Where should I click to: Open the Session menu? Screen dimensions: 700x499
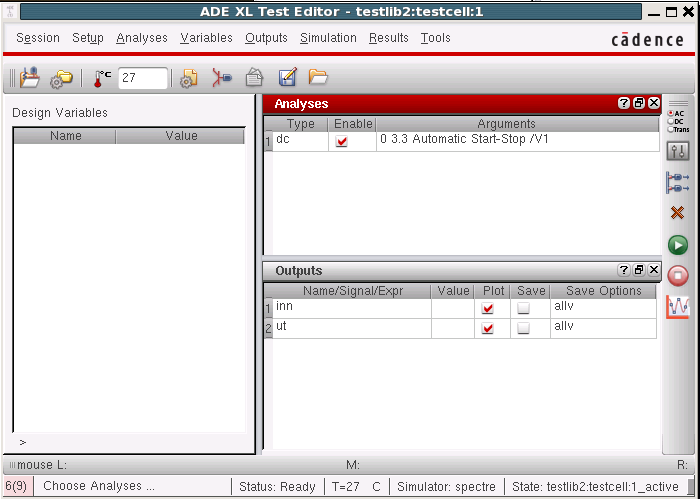click(x=38, y=38)
